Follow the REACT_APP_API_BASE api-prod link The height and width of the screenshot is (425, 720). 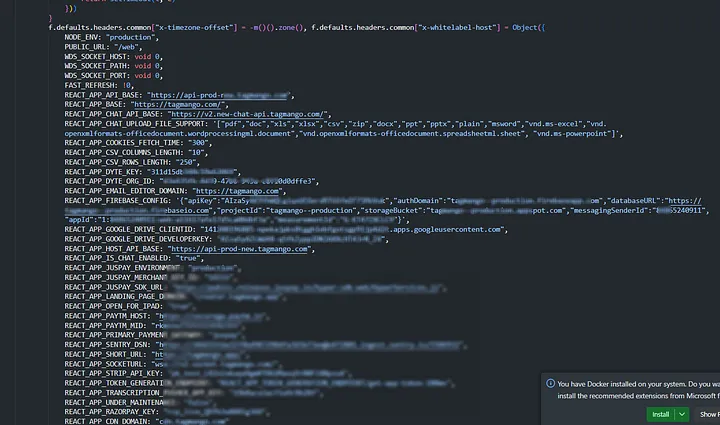pos(219,95)
